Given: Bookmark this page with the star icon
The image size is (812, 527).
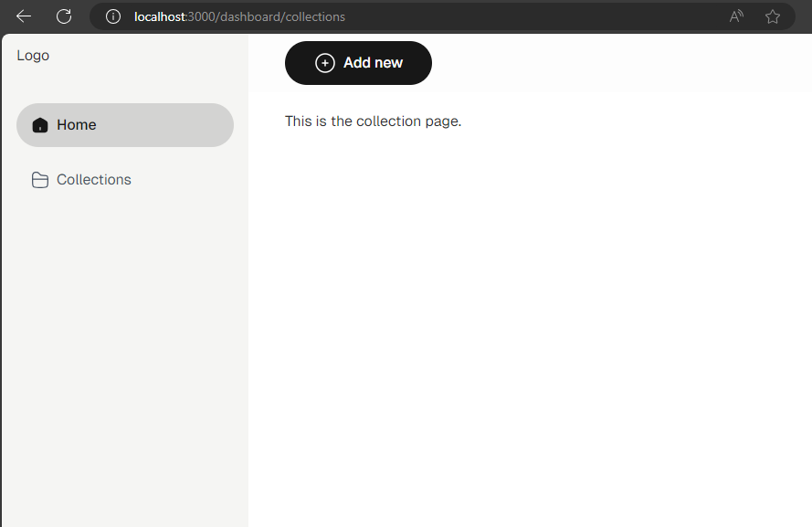Looking at the screenshot, I should tap(772, 16).
